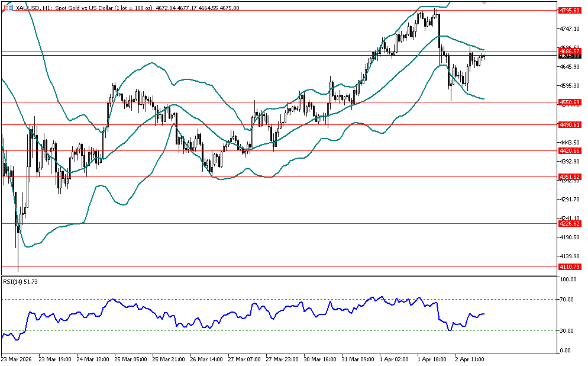Click the red 4550.69 price level label
The width and height of the screenshot is (588, 366).
(570, 102)
